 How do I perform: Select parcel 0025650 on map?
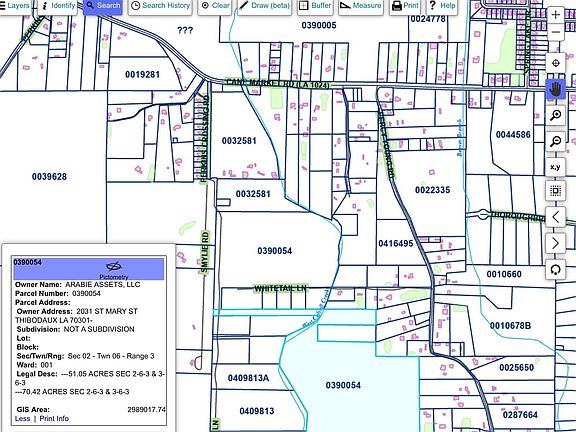pos(516,367)
